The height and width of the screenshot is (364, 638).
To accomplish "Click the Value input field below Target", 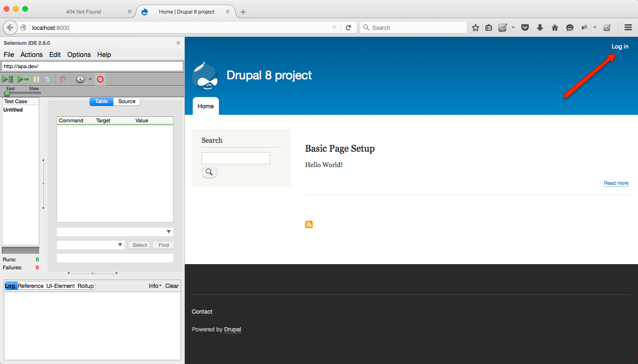I will 115,258.
